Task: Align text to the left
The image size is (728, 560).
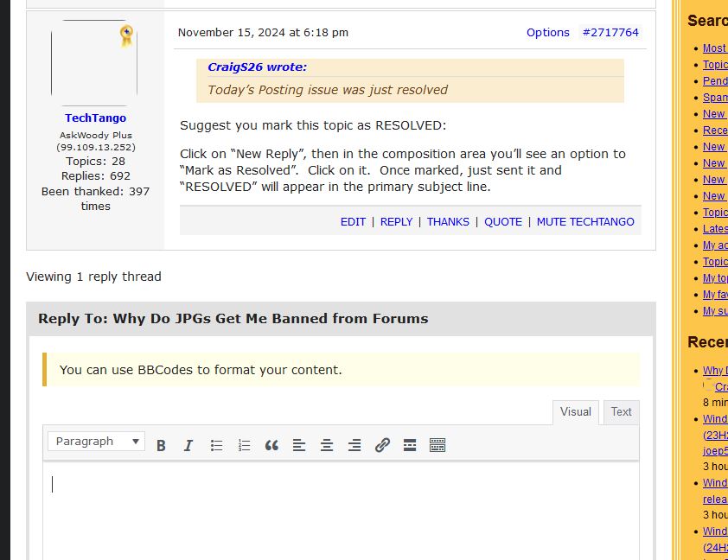Action: coord(299,445)
